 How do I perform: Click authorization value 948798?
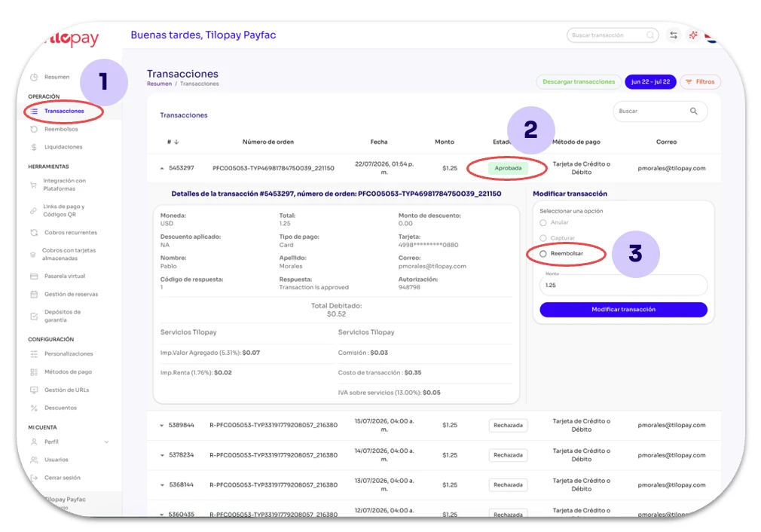(409, 287)
